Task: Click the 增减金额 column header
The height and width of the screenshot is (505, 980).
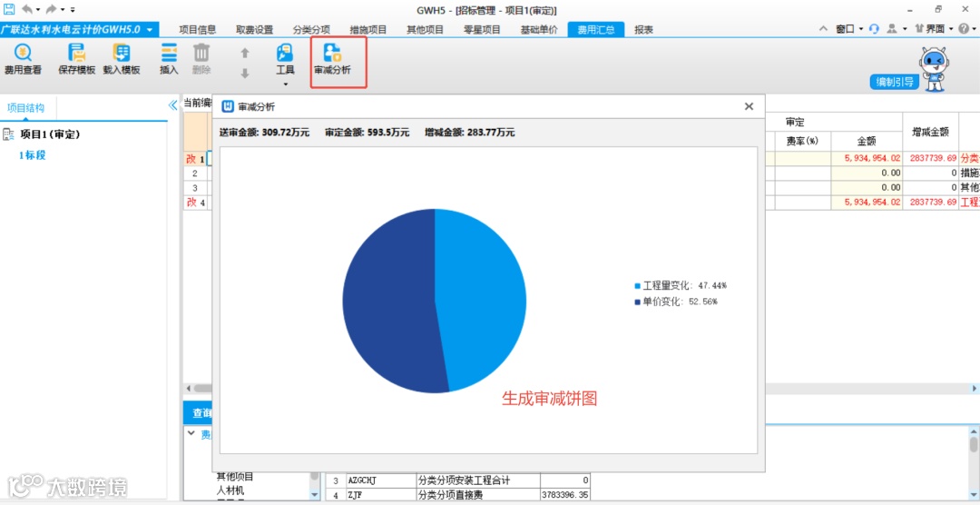Action: 931,132
